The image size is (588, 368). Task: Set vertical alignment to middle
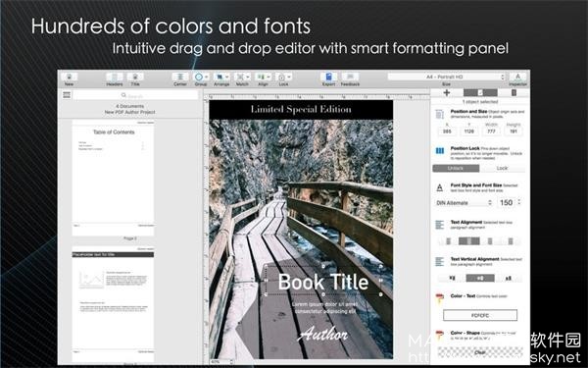click(x=480, y=279)
